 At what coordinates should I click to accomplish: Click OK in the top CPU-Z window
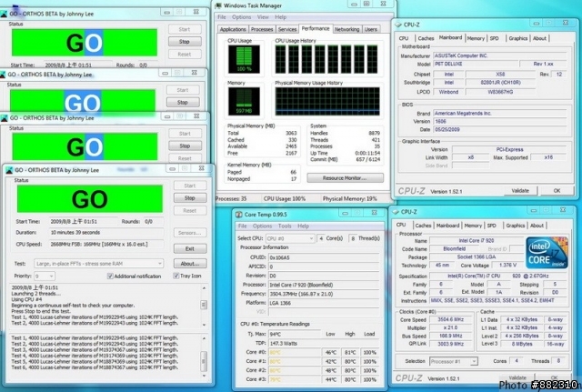(x=557, y=191)
